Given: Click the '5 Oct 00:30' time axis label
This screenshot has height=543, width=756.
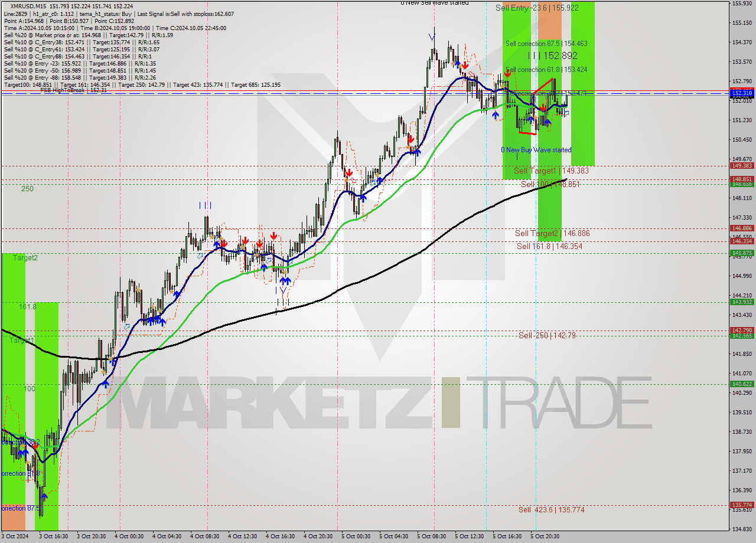Looking at the screenshot, I should click(x=357, y=537).
